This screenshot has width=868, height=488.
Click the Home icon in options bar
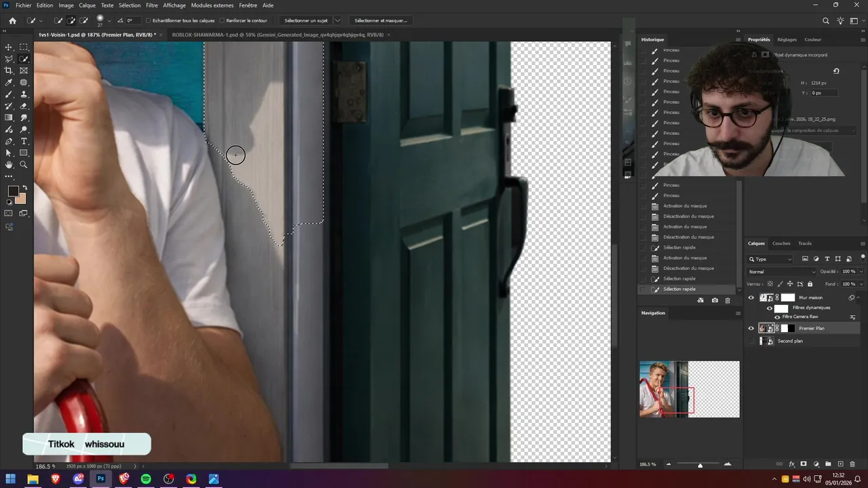(x=12, y=20)
